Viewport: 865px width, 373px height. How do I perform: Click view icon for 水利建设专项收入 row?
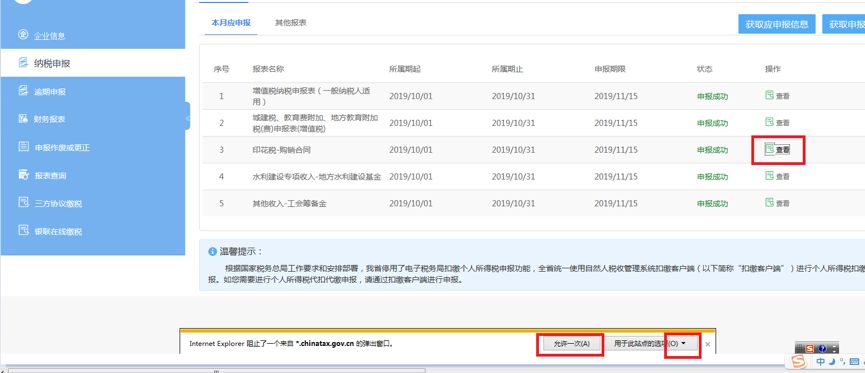pyautogui.click(x=769, y=175)
